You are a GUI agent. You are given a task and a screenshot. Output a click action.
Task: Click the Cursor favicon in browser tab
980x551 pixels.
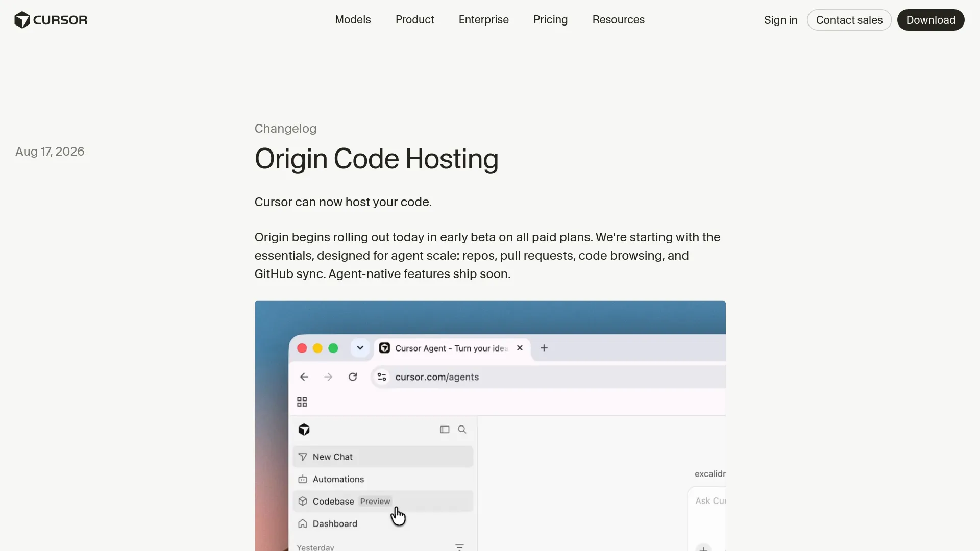[385, 348]
